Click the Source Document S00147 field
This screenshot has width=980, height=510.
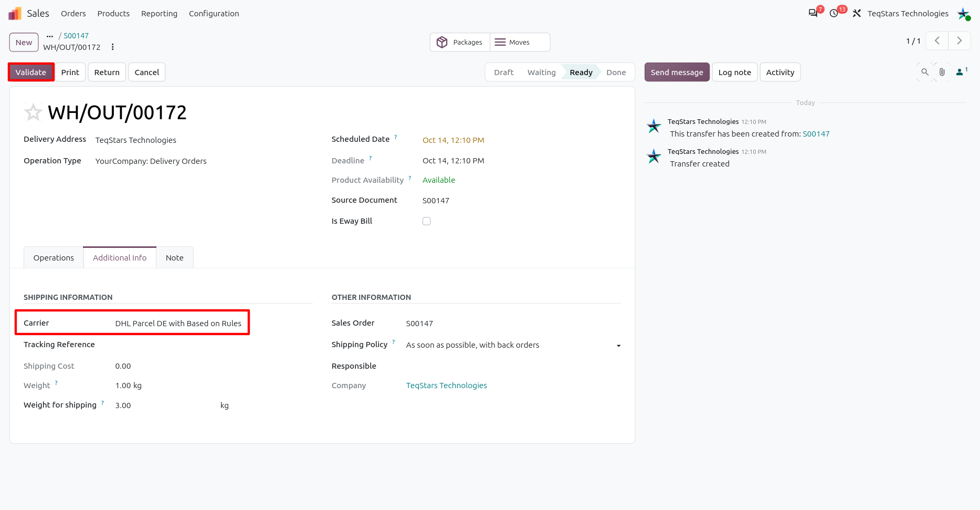(436, 201)
